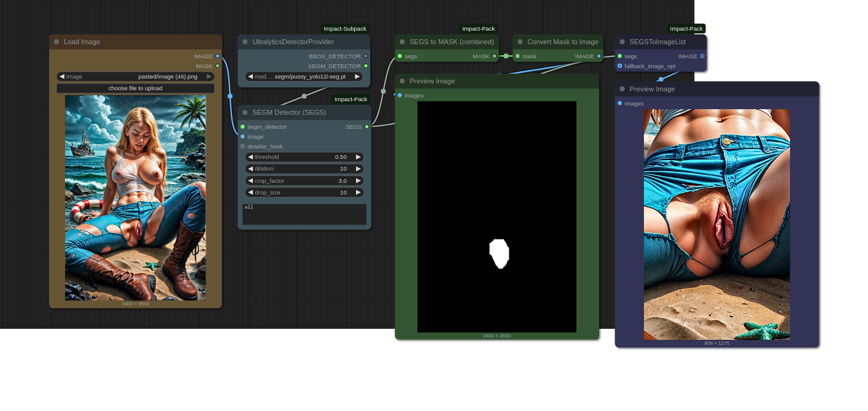Collapse the SEGS to MASK (combined) node
Viewport: 868px width, 411px height.
coord(402,42)
